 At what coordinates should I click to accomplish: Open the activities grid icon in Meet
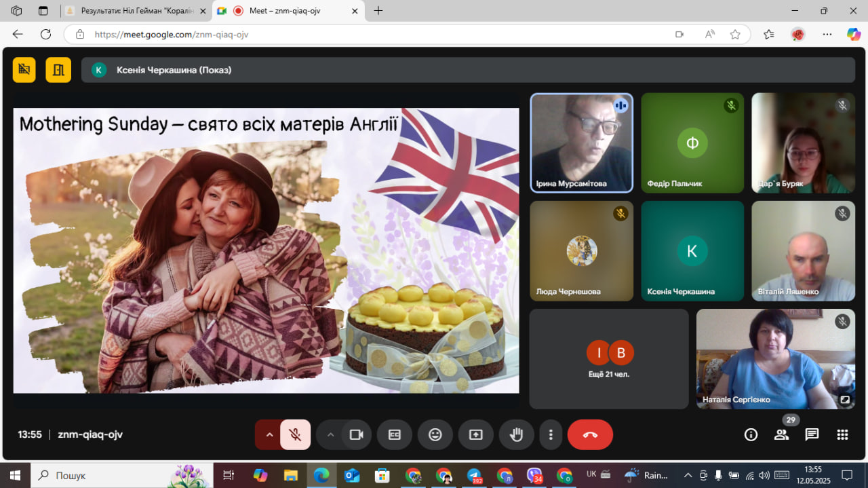[842, 434]
